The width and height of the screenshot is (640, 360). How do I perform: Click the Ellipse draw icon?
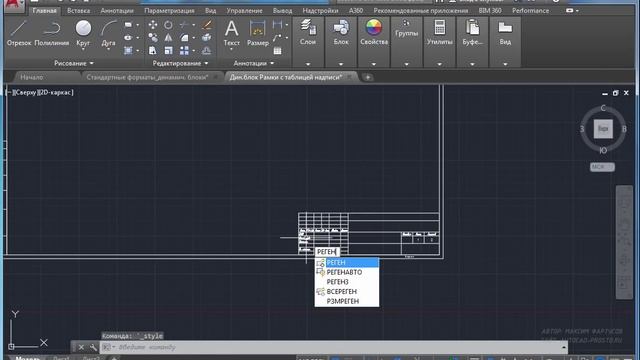click(128, 38)
